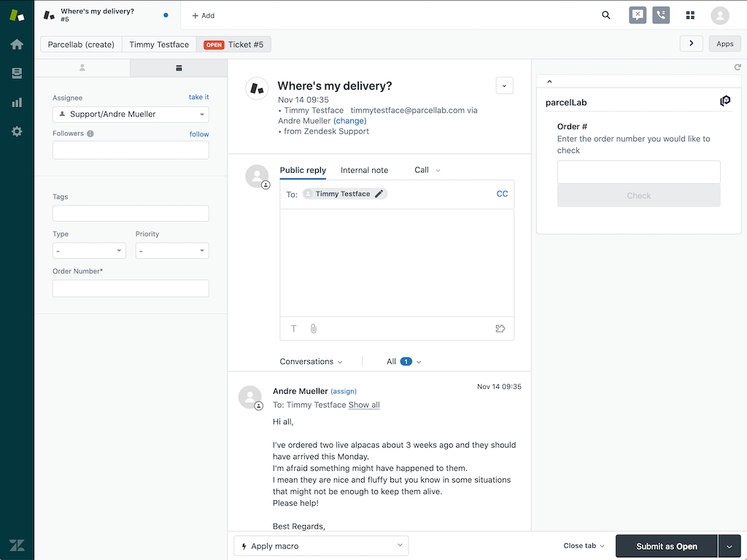Select the Timmy Testface breadcrumb tab
The height and width of the screenshot is (560, 747).
point(159,44)
